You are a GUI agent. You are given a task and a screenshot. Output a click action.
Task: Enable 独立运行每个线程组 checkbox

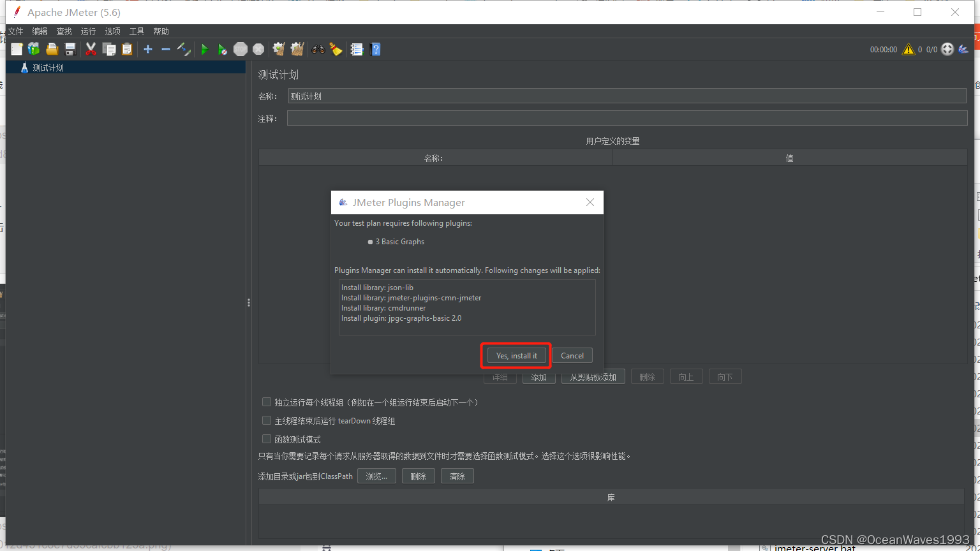(x=267, y=402)
